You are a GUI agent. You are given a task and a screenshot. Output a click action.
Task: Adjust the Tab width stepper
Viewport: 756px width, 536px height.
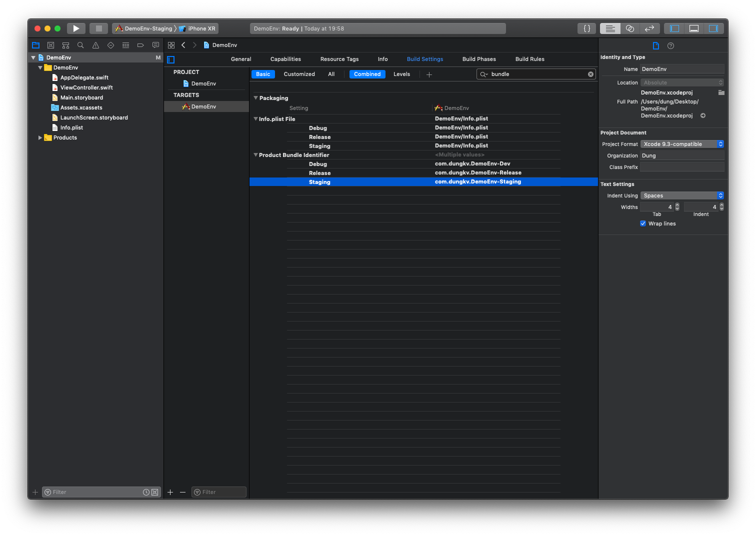(677, 207)
